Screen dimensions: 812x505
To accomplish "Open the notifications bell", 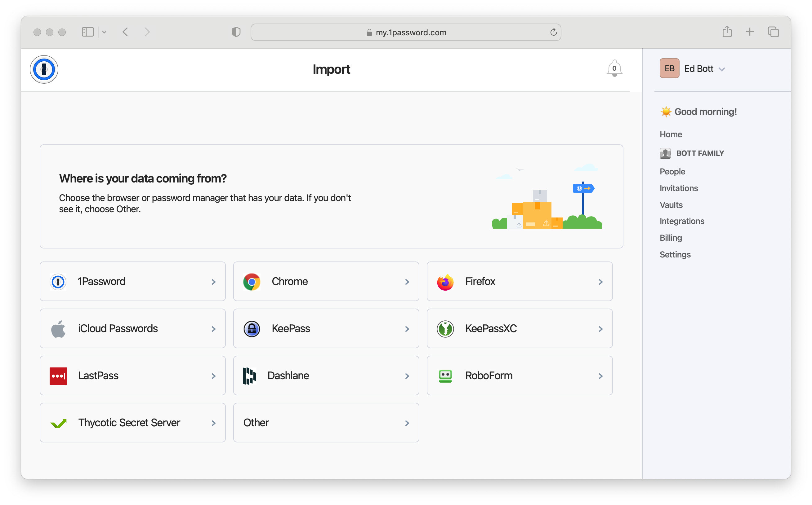I will pyautogui.click(x=614, y=68).
